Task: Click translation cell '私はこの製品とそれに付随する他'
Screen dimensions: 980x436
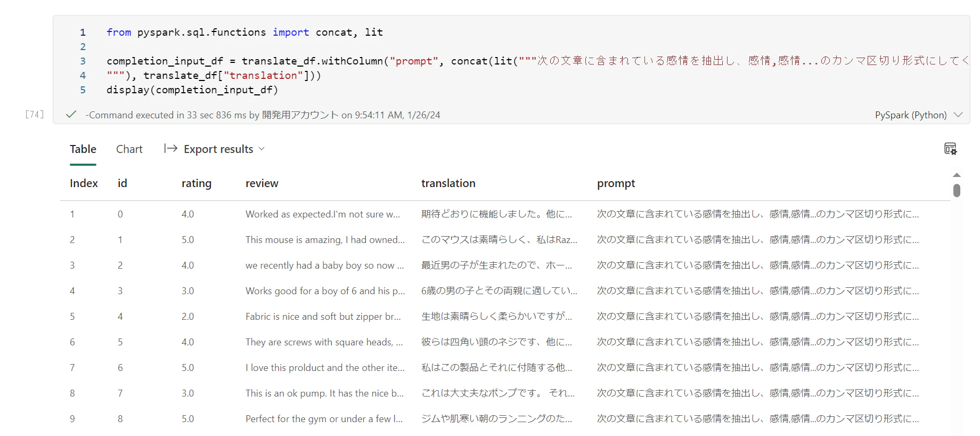Action: point(496,368)
